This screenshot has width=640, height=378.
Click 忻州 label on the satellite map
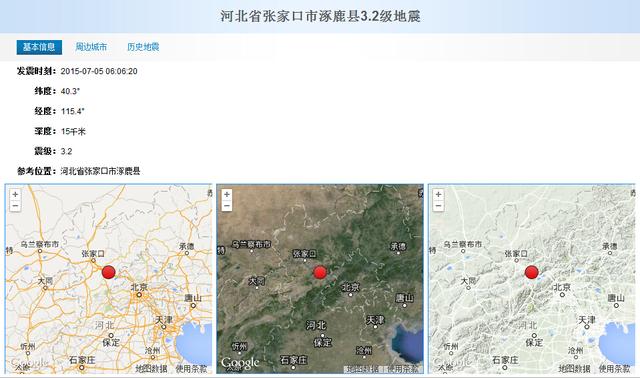click(239, 346)
